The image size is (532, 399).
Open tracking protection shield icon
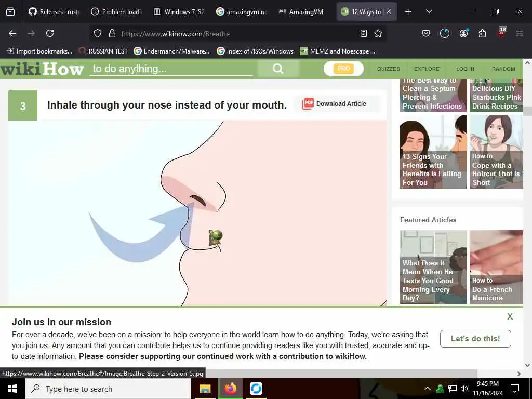(98, 34)
